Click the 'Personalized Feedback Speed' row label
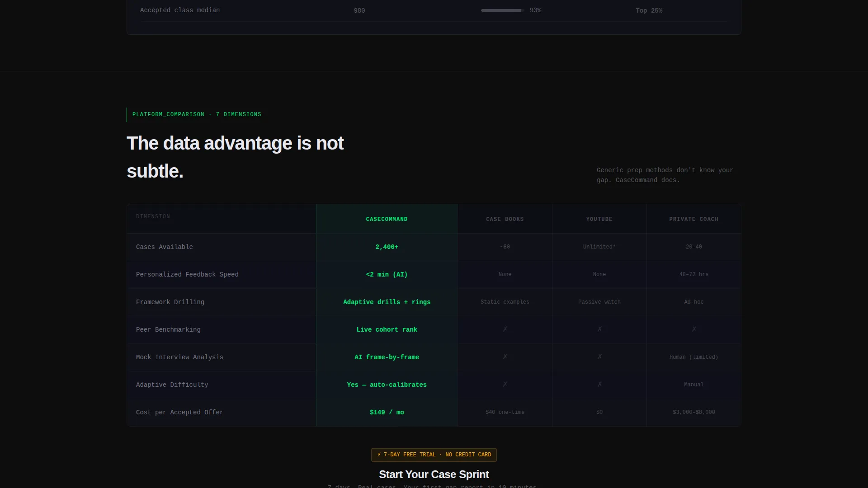The image size is (868, 488). click(187, 274)
